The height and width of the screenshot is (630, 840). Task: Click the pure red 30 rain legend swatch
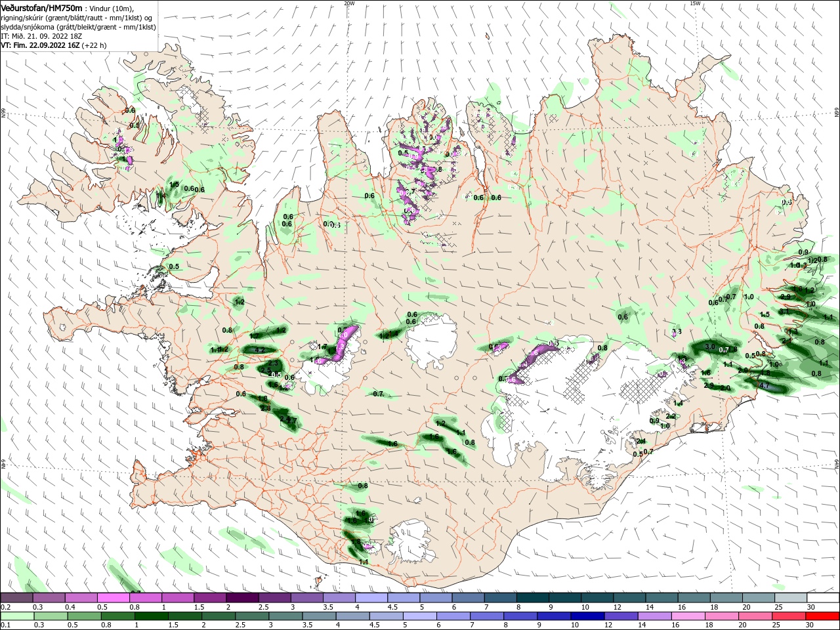(x=822, y=616)
